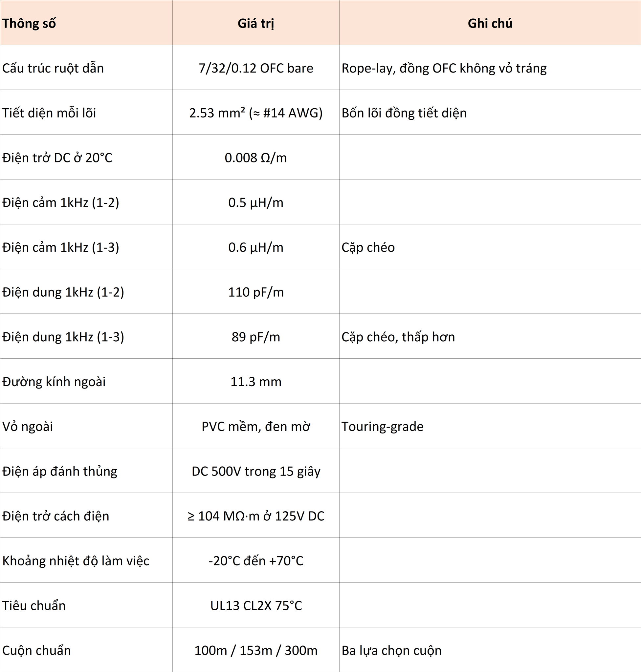Screen dimensions: 641x672
Task: Click the '2.53 mm² (≈ #14 AWG)' value
Action: (256, 112)
